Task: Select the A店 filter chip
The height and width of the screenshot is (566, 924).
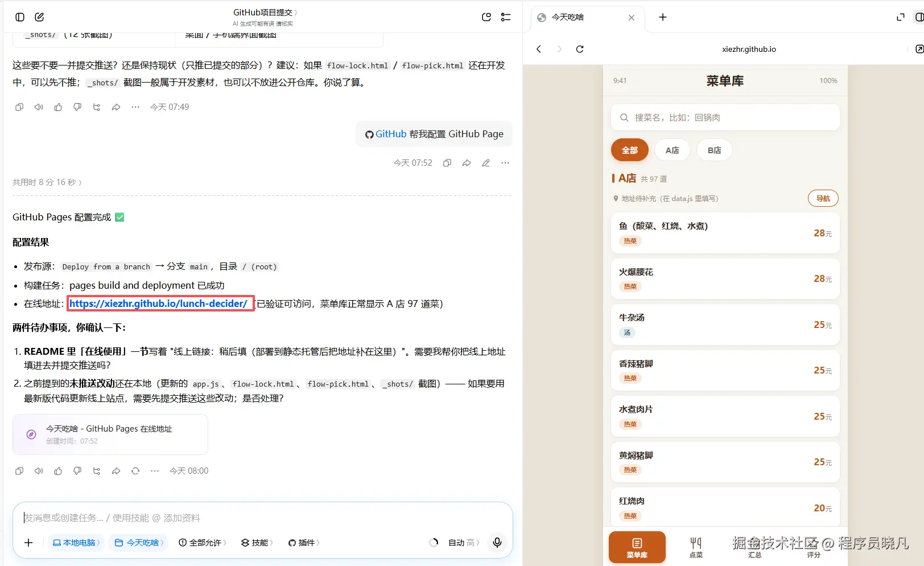Action: pyautogui.click(x=673, y=150)
